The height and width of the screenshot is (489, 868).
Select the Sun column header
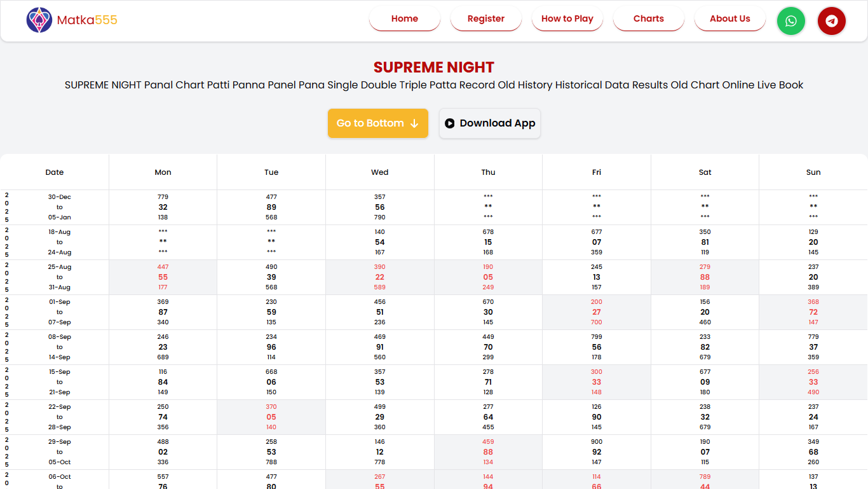(813, 172)
